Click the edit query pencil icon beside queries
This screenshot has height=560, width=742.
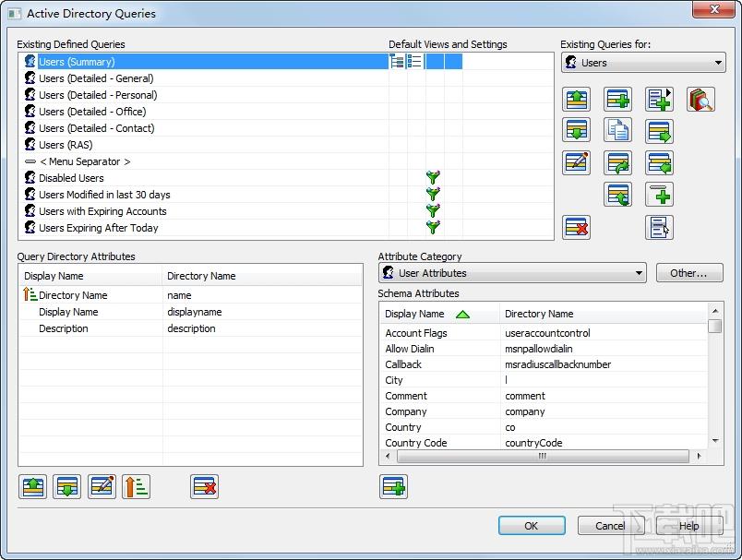[x=577, y=163]
